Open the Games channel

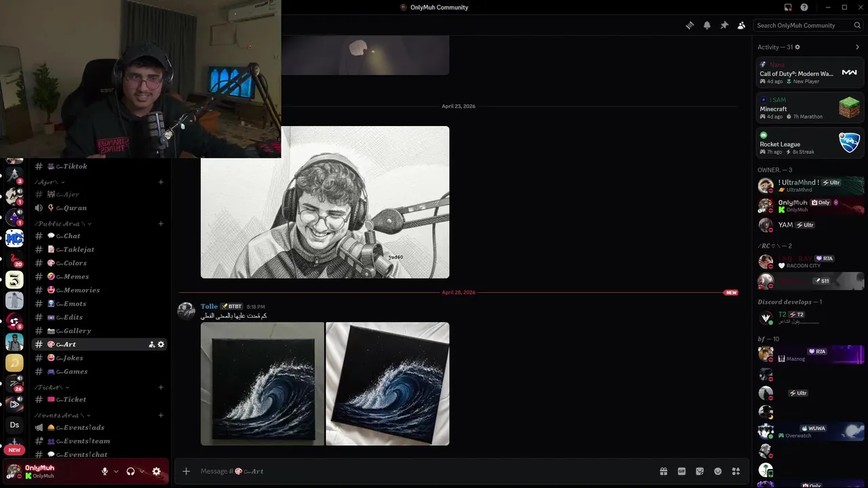100,371
